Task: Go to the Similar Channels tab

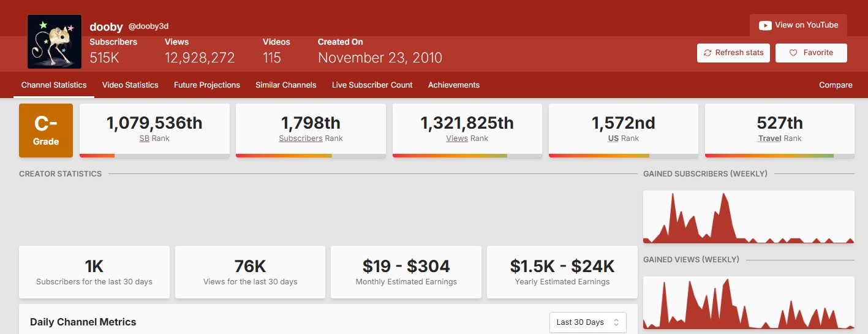Action: (286, 85)
